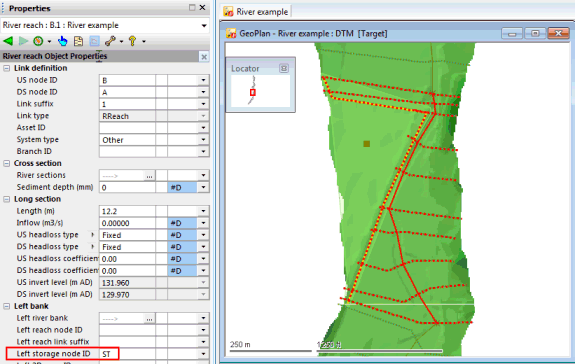Screen dimensions: 575x364
Task: Click the property sheet document icon
Action: tap(78, 41)
